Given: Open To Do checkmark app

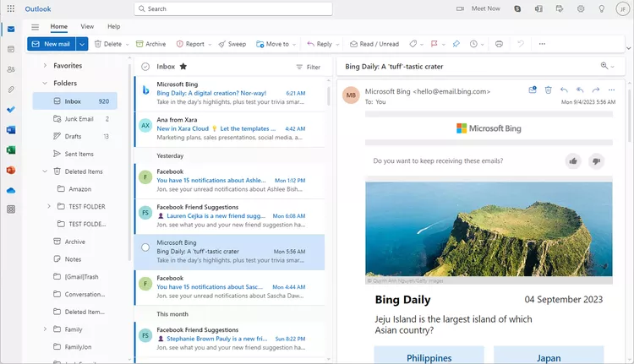Looking at the screenshot, I should pyautogui.click(x=11, y=110).
